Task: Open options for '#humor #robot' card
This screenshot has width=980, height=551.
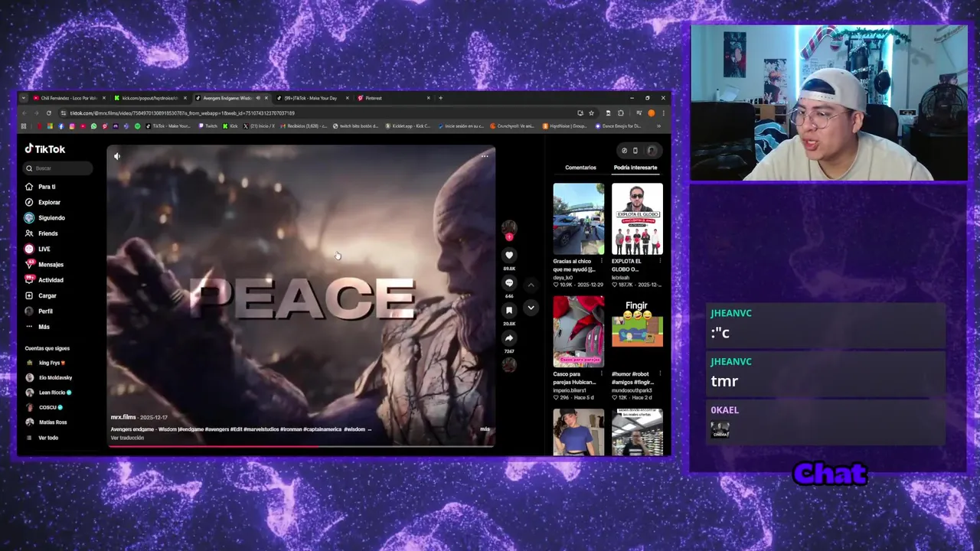Action: tap(660, 374)
